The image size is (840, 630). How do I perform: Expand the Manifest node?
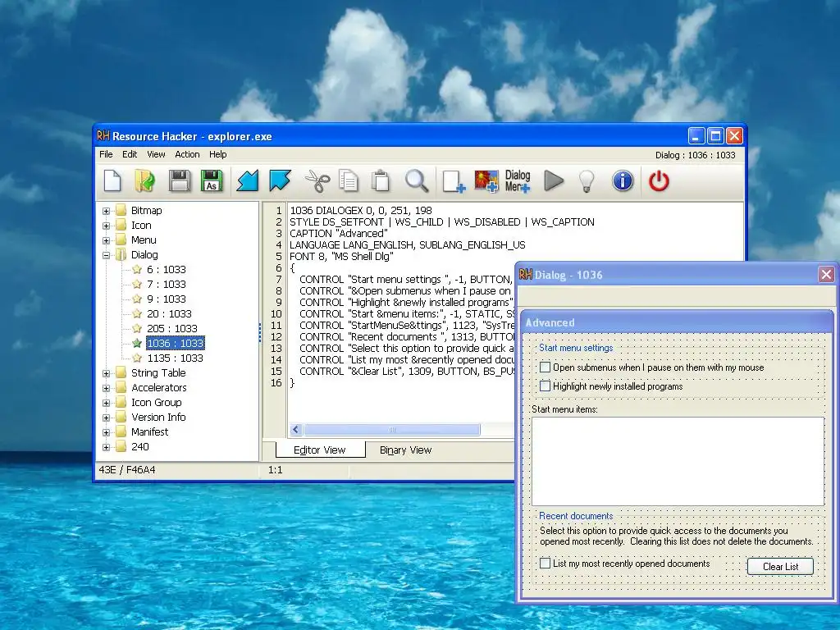click(x=106, y=432)
